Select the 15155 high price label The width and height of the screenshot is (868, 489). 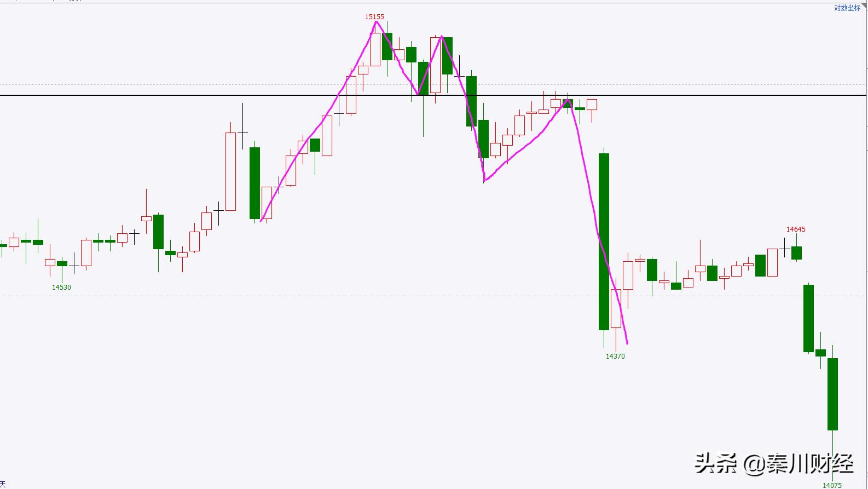(374, 17)
